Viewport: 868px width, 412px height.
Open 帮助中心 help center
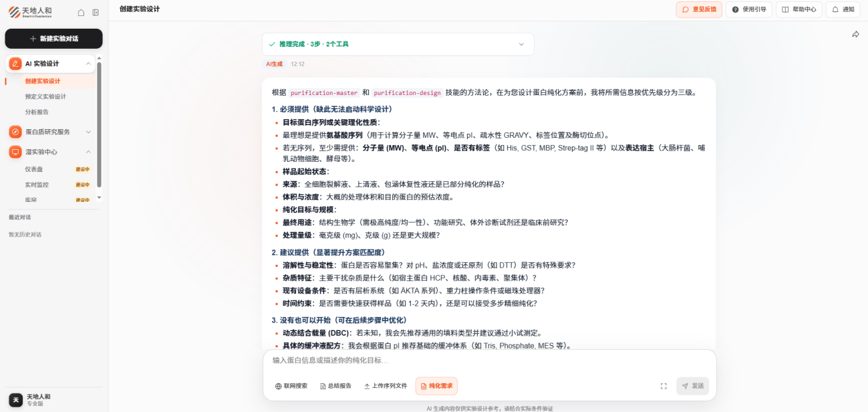point(799,9)
